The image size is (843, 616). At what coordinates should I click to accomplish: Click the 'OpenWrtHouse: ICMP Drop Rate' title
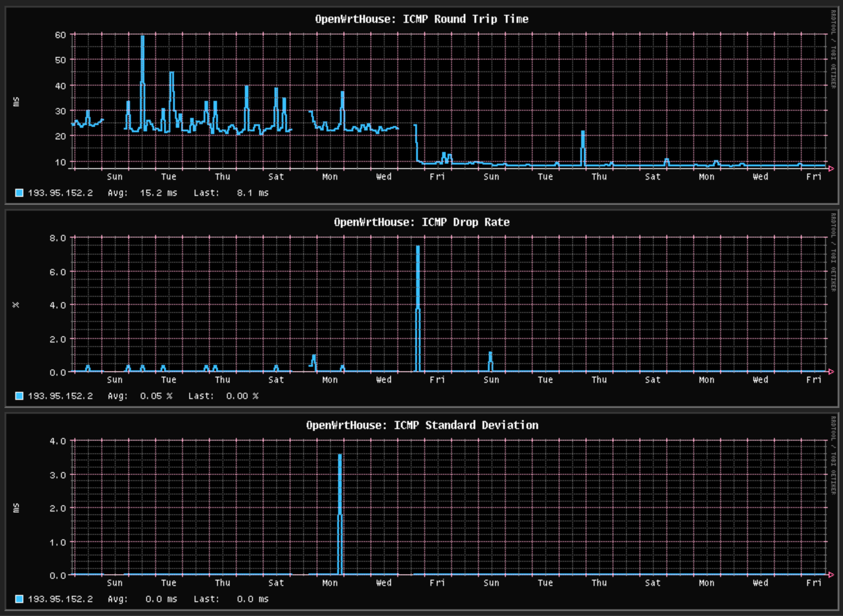[x=421, y=222]
